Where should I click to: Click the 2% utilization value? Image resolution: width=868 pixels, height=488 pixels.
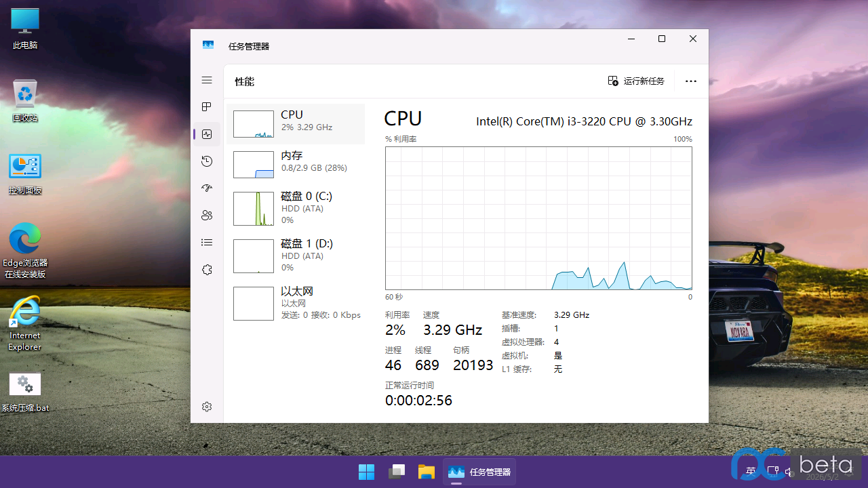[395, 330]
